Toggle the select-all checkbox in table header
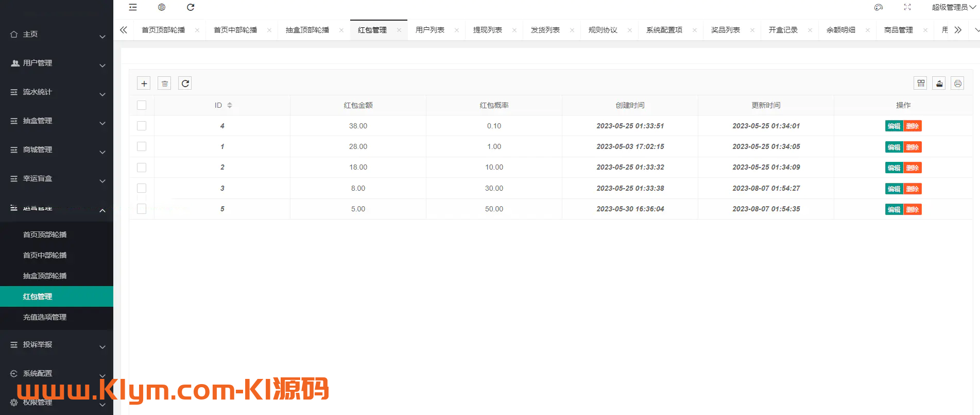This screenshot has height=415, width=980. point(142,105)
